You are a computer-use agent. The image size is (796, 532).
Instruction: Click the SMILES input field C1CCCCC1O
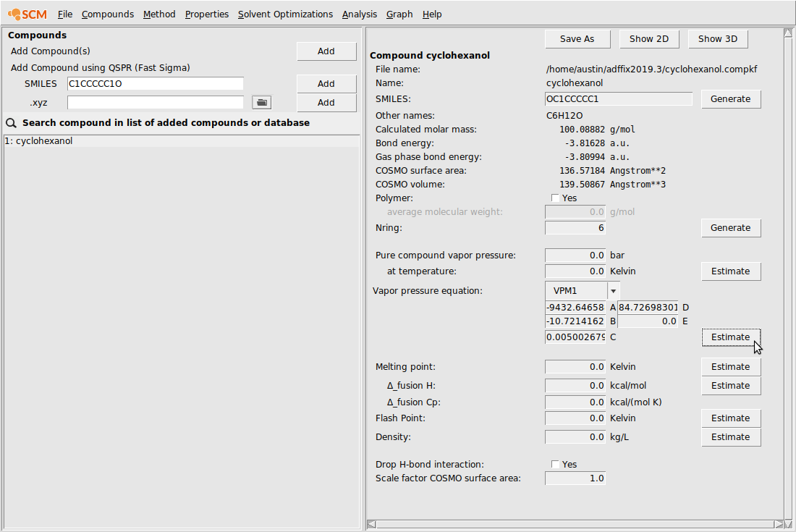[x=156, y=84]
